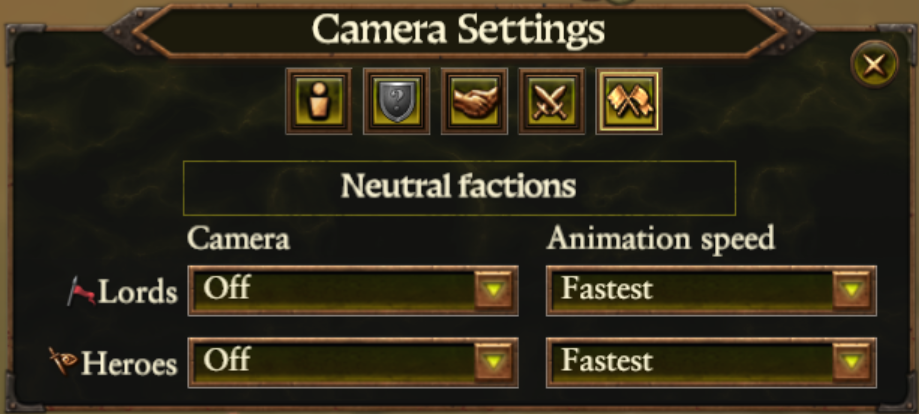
Task: Click the Lords row label
Action: [x=137, y=291]
